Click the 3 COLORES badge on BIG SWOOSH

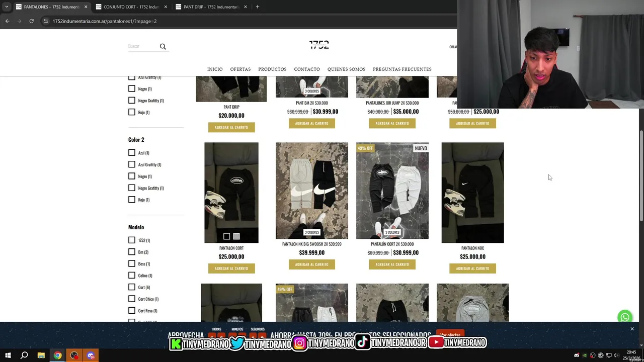point(312,232)
